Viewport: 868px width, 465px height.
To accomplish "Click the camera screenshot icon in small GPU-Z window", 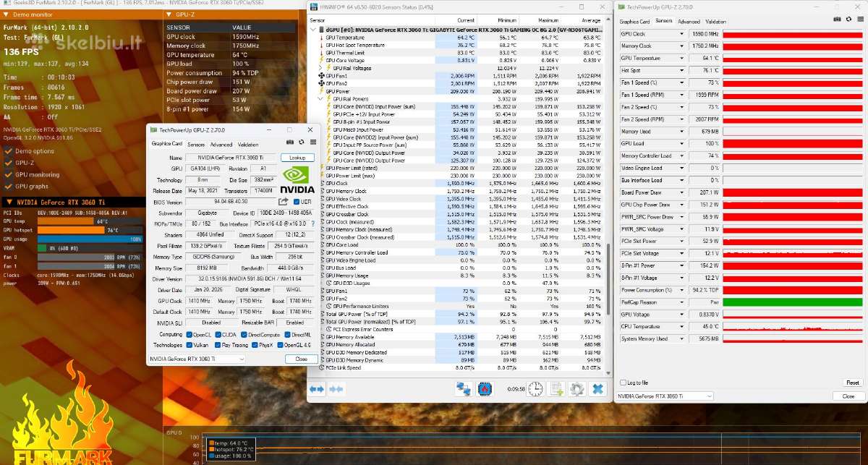I will [x=290, y=144].
